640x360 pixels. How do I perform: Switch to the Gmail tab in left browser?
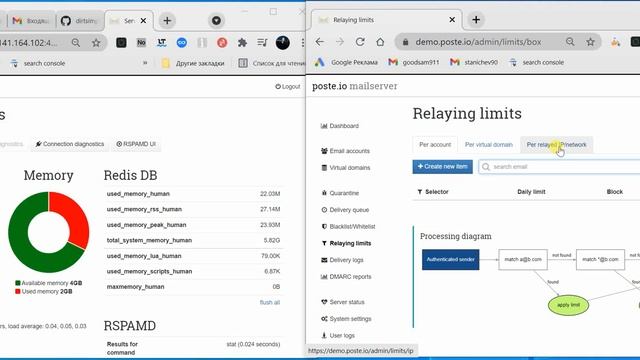(x=31, y=20)
